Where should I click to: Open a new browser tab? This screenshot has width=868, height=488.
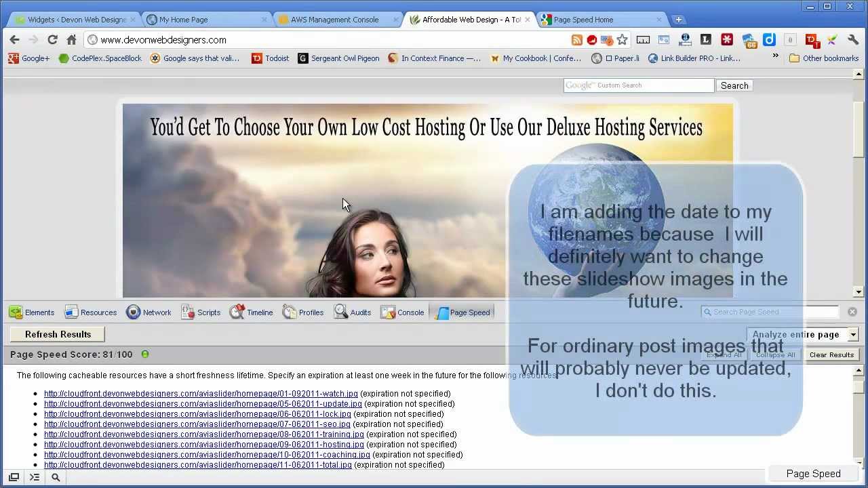679,20
